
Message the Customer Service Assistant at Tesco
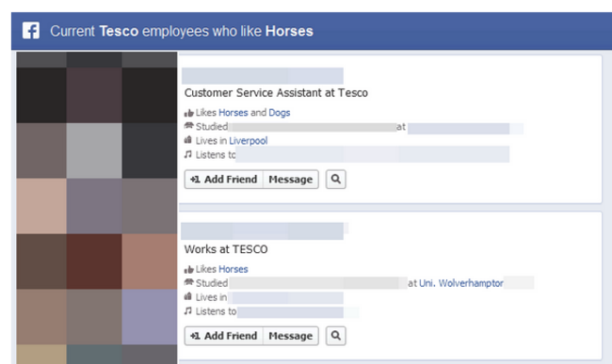(x=291, y=180)
